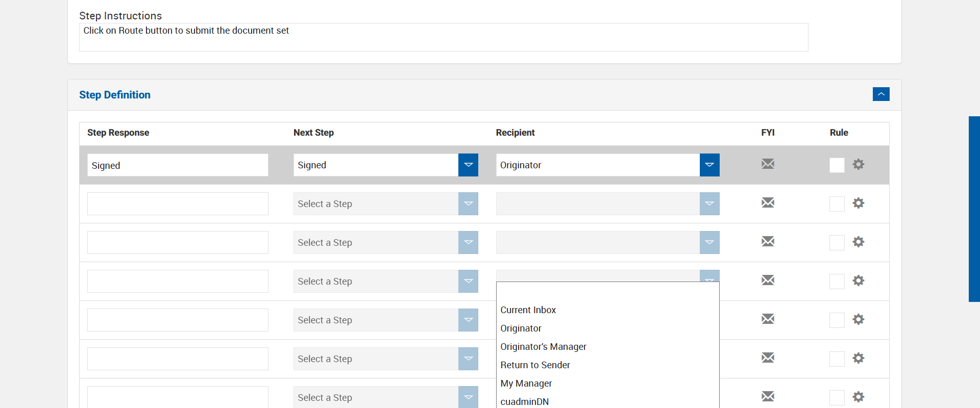The height and width of the screenshot is (408, 980).
Task: Pick Return to Sender from the list
Action: coord(535,365)
